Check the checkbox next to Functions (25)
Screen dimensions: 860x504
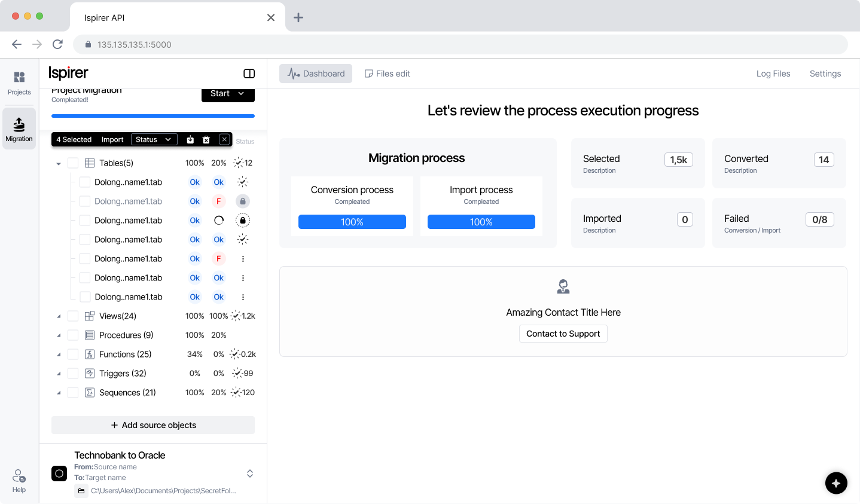[x=72, y=354]
